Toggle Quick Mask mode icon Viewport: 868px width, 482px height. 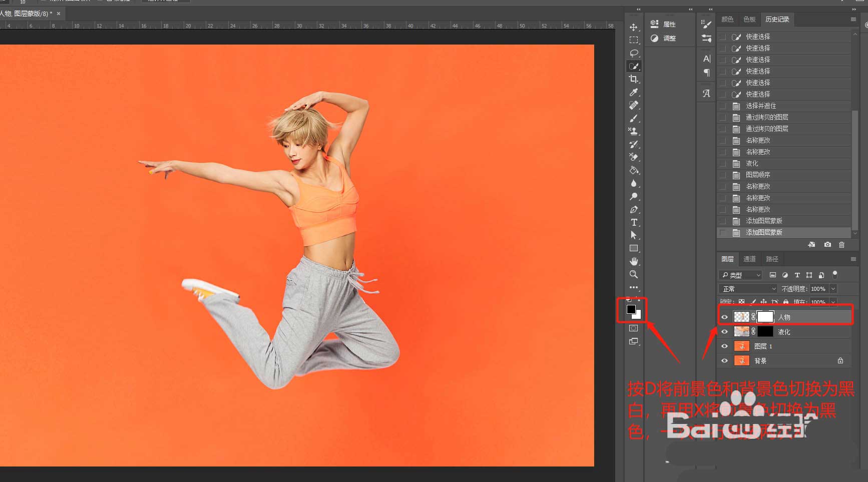(634, 328)
